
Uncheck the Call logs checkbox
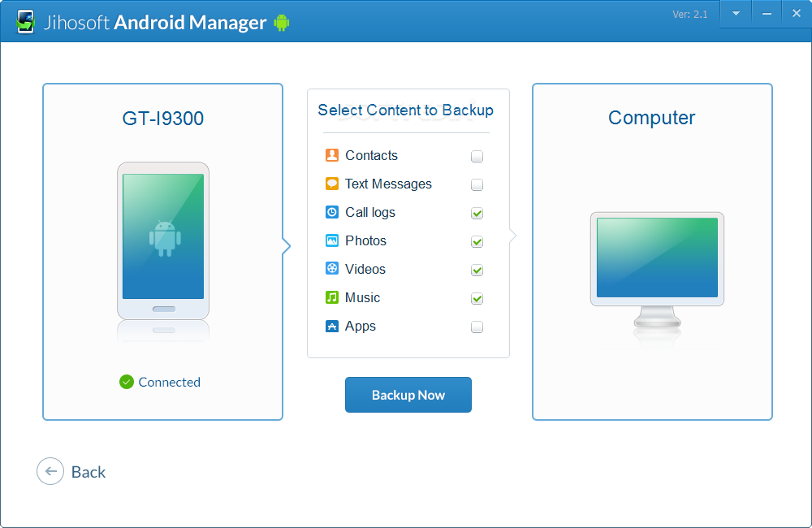[x=477, y=213]
